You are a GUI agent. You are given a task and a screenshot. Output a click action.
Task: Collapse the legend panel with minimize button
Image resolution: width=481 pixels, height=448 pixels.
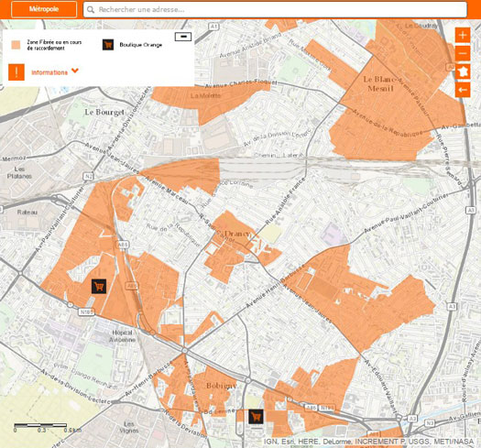click(183, 37)
